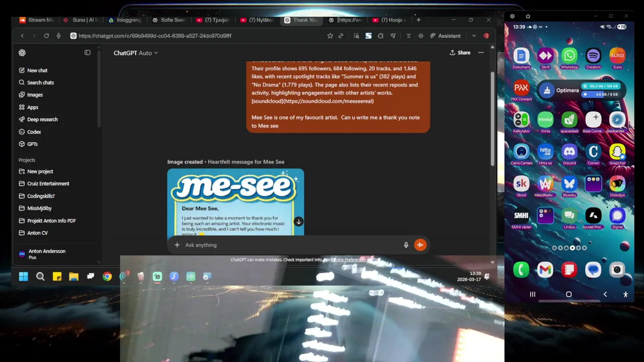
Task: Switch to Stream Me browser tab
Action: (x=37, y=20)
